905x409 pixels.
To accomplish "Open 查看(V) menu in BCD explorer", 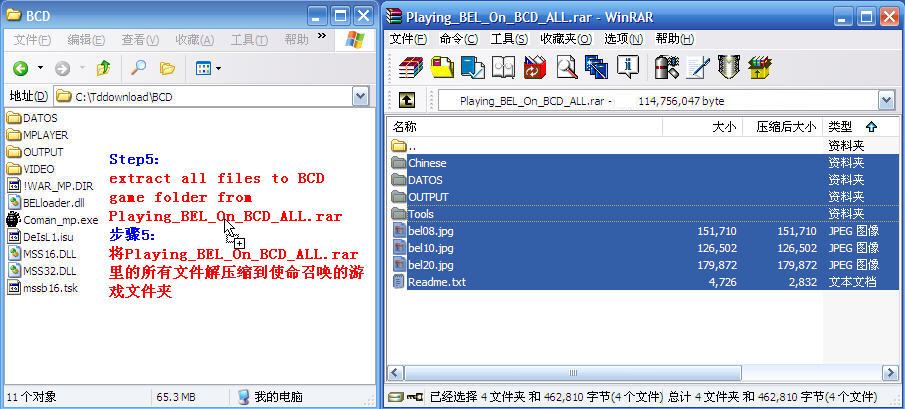I will point(140,40).
